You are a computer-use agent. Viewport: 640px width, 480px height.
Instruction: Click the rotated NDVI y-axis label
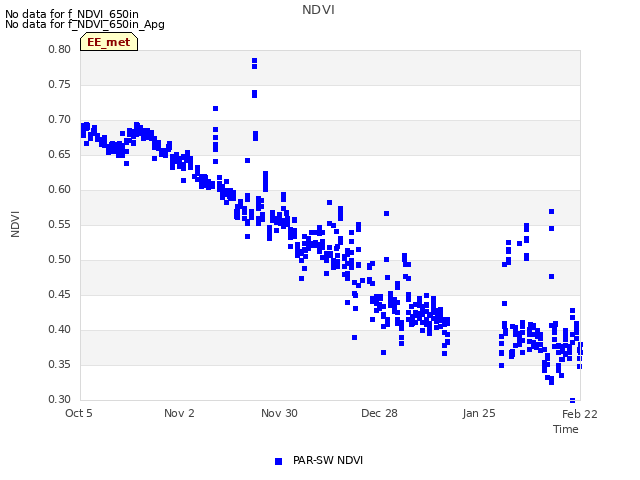coord(15,224)
